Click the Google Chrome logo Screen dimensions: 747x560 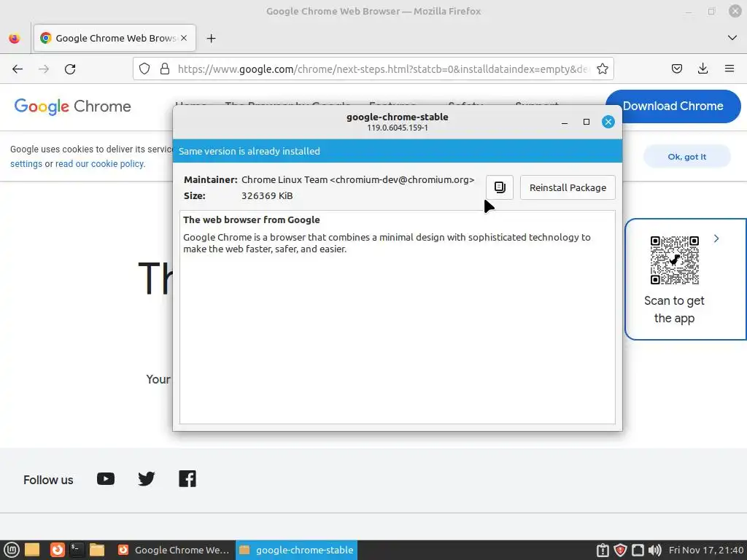click(72, 106)
